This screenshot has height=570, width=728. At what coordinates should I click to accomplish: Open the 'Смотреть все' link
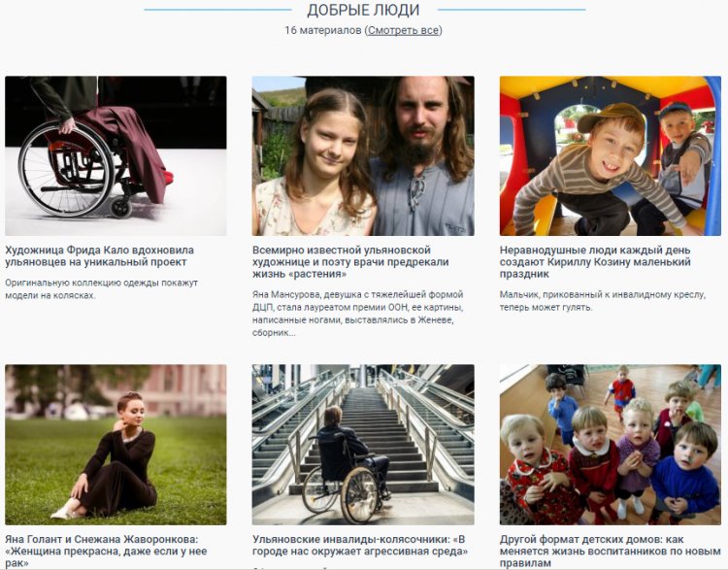click(403, 30)
